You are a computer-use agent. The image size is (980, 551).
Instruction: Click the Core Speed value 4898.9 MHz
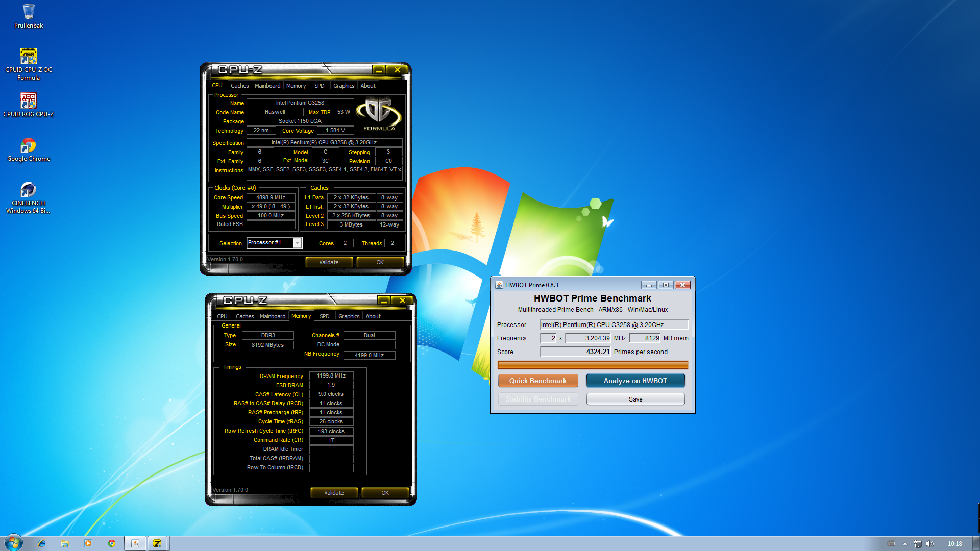[x=271, y=197]
